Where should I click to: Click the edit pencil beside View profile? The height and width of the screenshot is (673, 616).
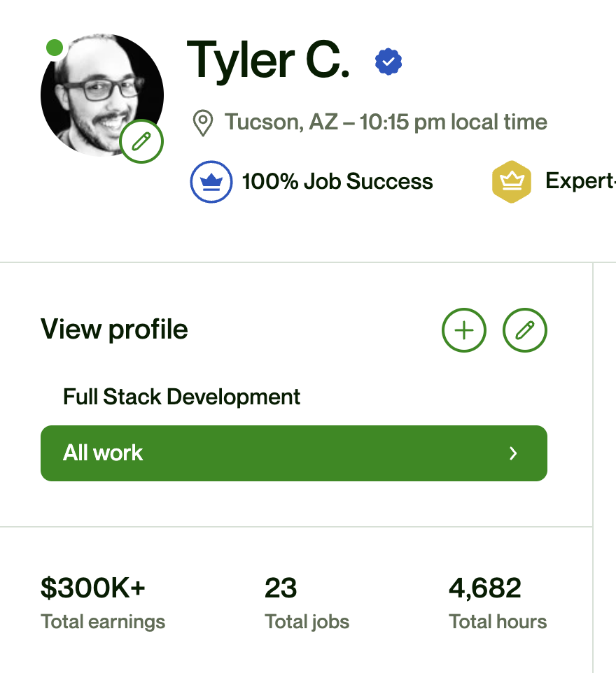pos(525,330)
